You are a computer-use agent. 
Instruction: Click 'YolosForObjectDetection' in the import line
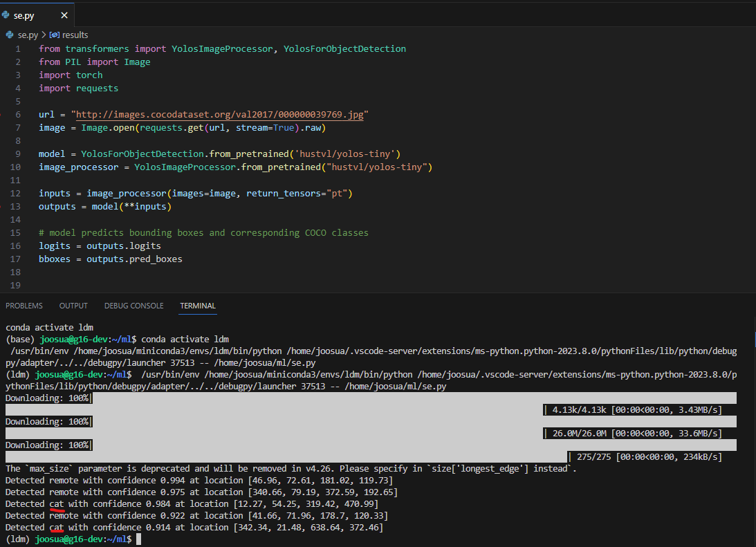pos(344,48)
